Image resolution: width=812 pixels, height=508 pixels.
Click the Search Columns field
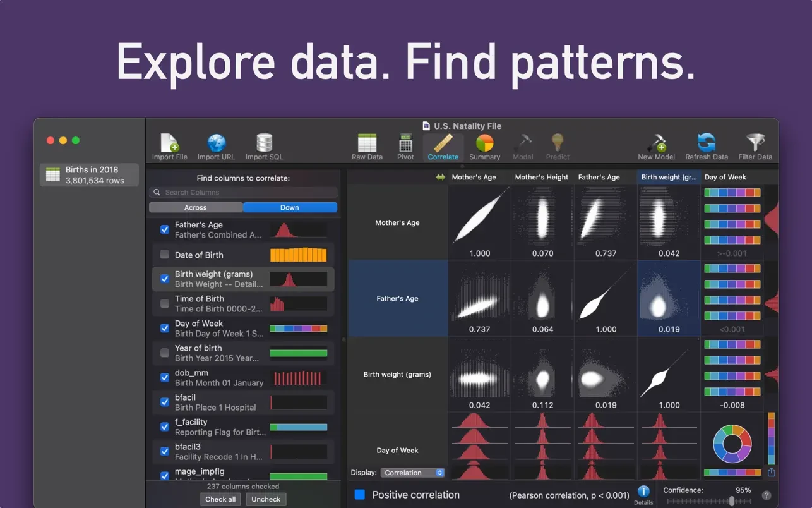[243, 192]
